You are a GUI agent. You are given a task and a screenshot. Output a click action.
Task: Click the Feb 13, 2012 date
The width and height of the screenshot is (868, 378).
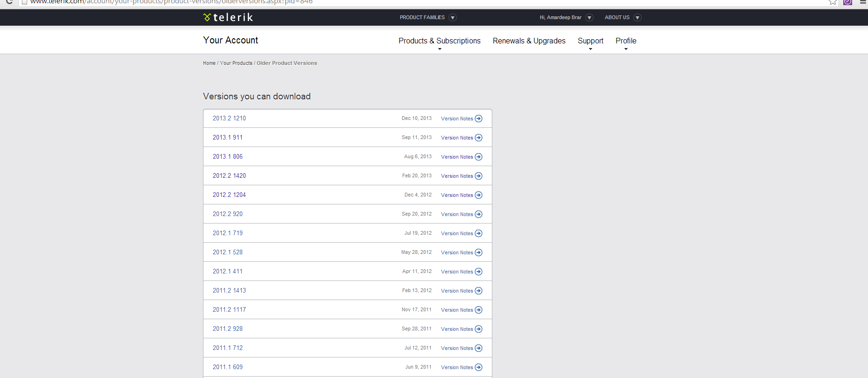pos(417,291)
